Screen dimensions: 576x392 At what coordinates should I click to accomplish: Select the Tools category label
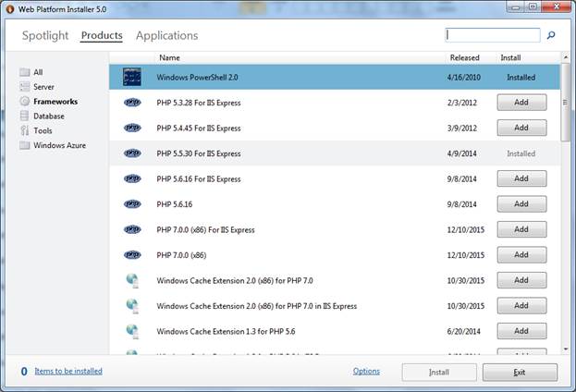coord(43,130)
